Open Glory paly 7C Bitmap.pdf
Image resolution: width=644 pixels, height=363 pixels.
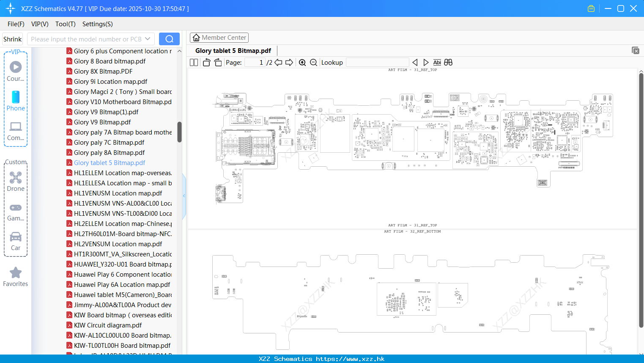click(x=109, y=143)
